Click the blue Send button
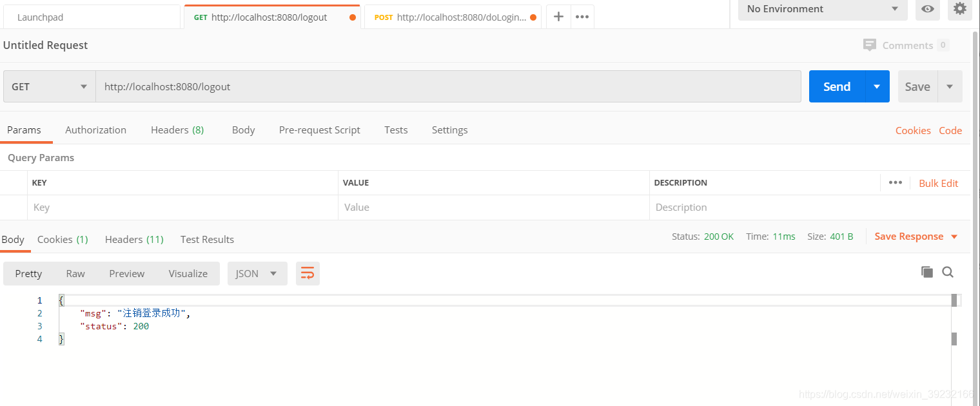 837,86
